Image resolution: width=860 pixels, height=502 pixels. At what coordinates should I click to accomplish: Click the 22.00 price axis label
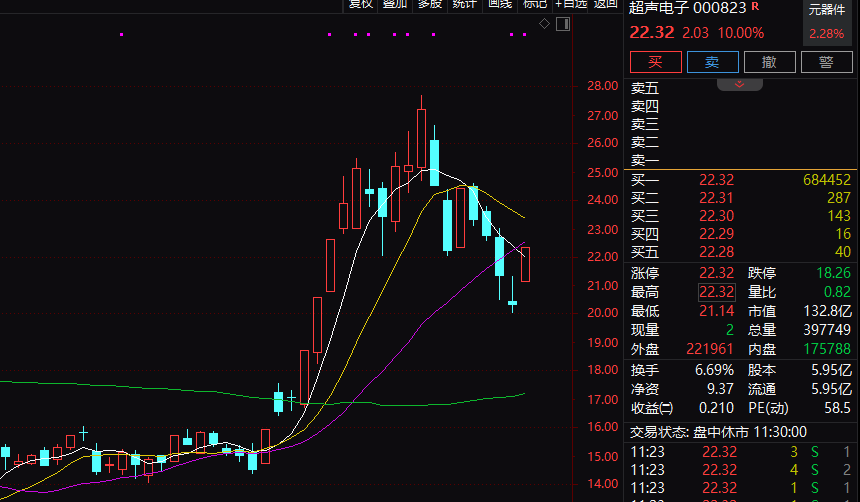click(602, 257)
